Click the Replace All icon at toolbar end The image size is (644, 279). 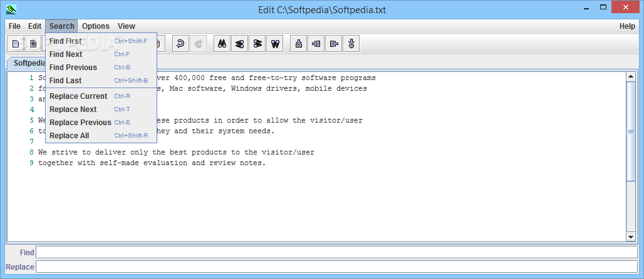pos(351,44)
